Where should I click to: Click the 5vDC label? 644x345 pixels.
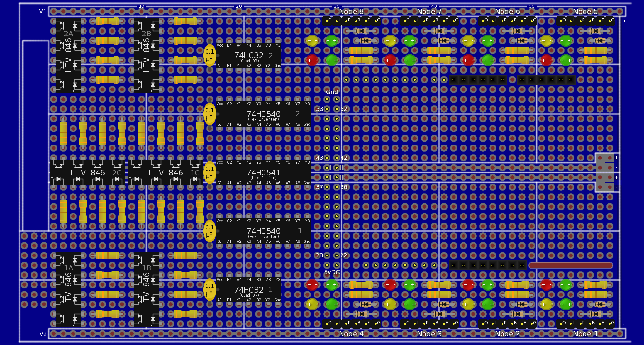332,272
